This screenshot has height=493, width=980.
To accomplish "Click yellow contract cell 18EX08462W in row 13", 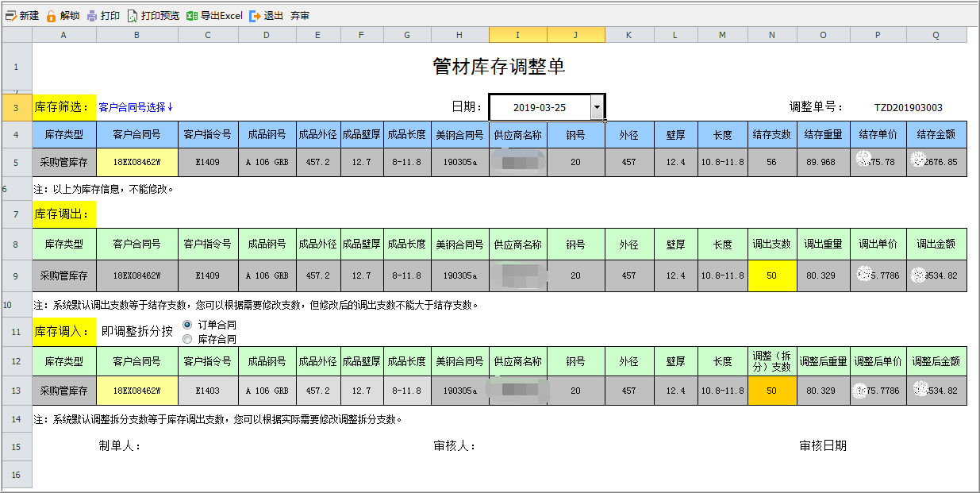I will click(x=137, y=391).
